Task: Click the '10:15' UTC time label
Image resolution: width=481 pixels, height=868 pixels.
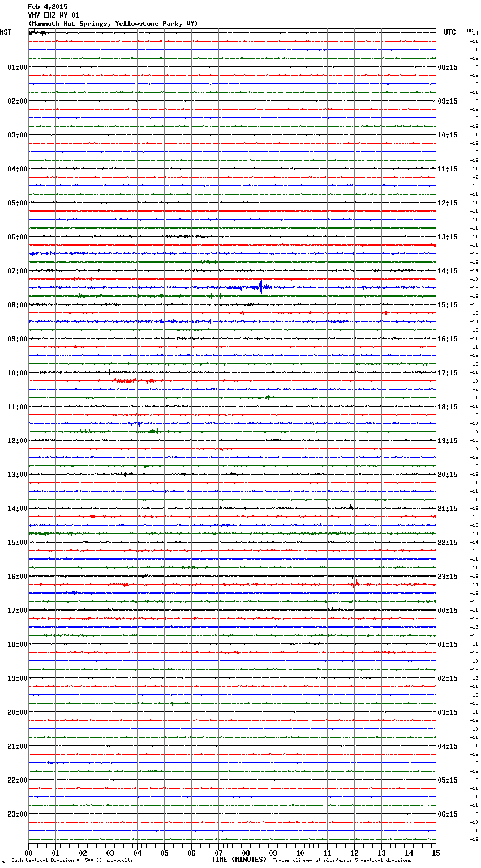Action: tap(448, 135)
